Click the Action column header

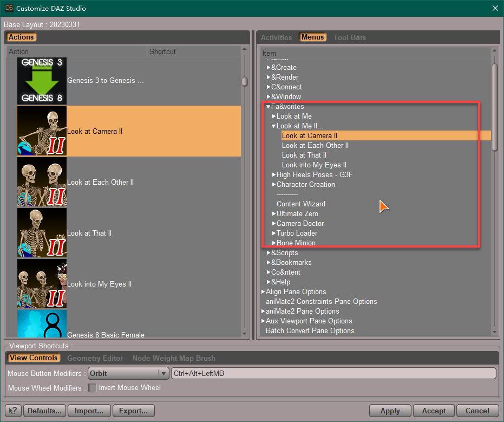(76, 51)
